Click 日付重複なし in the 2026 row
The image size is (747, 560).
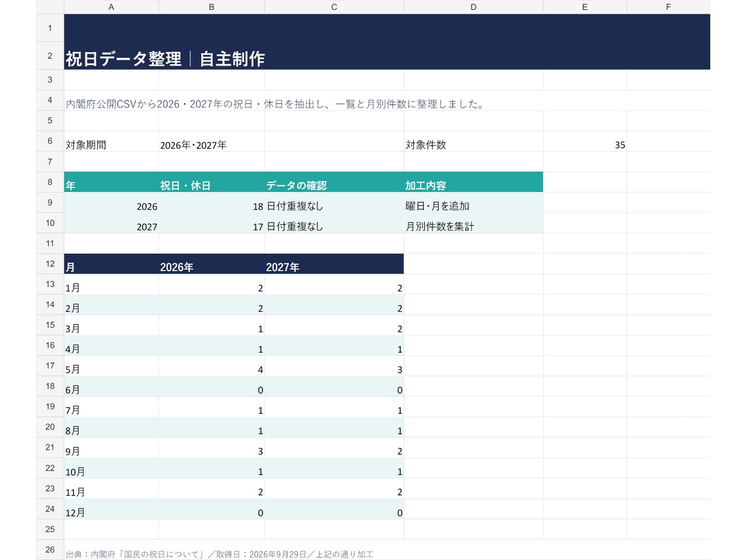334,203
